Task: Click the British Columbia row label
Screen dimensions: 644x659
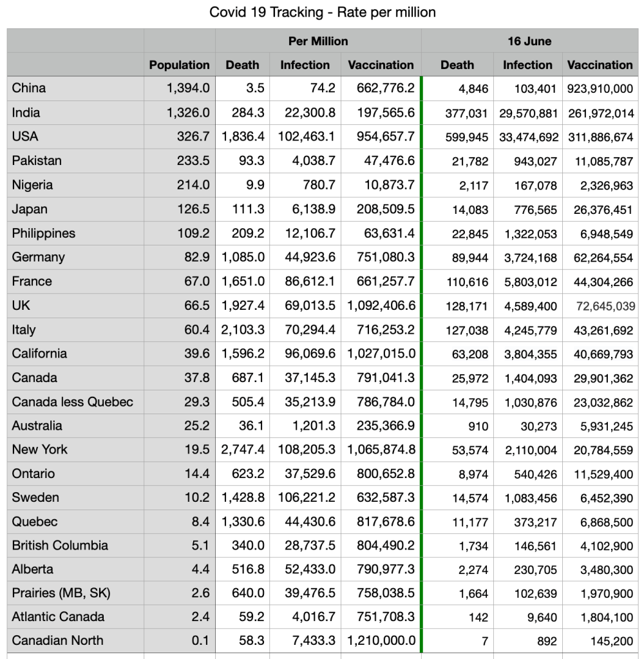Action: pyautogui.click(x=60, y=546)
